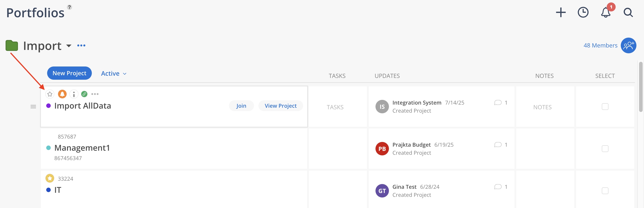This screenshot has width=644, height=208.
Task: Click blue color dot of IT project
Action: (48, 190)
